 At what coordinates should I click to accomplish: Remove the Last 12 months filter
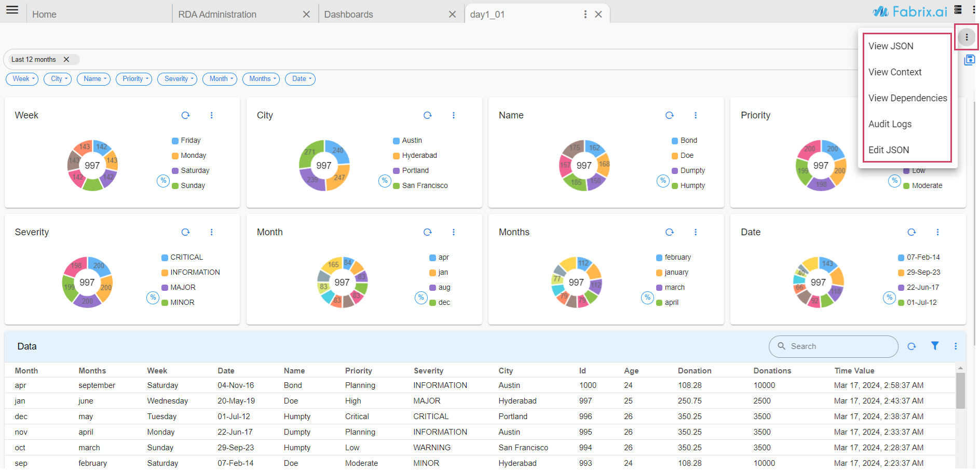click(66, 60)
